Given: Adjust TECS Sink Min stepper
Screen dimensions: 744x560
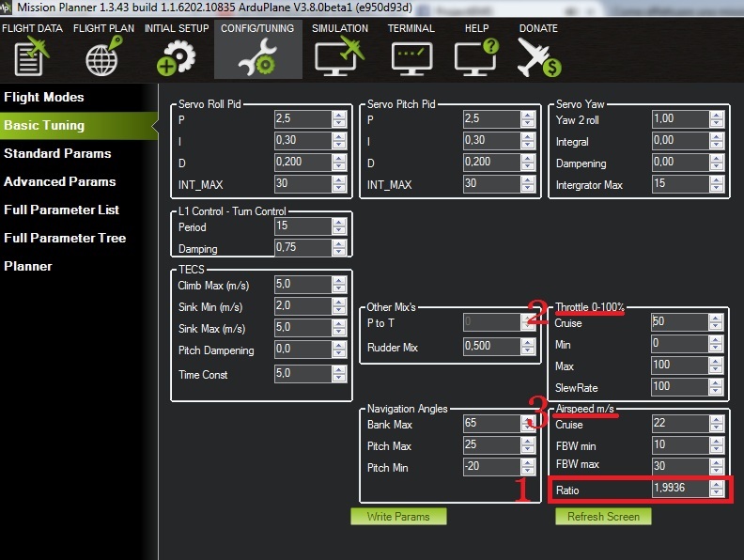Looking at the screenshot, I should pyautogui.click(x=339, y=306).
